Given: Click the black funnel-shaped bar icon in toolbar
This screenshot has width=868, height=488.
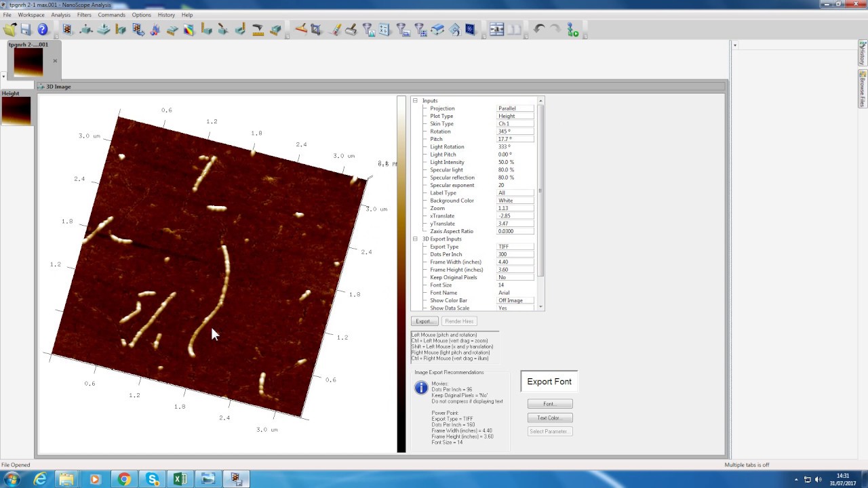Looking at the screenshot, I should coord(258,29).
